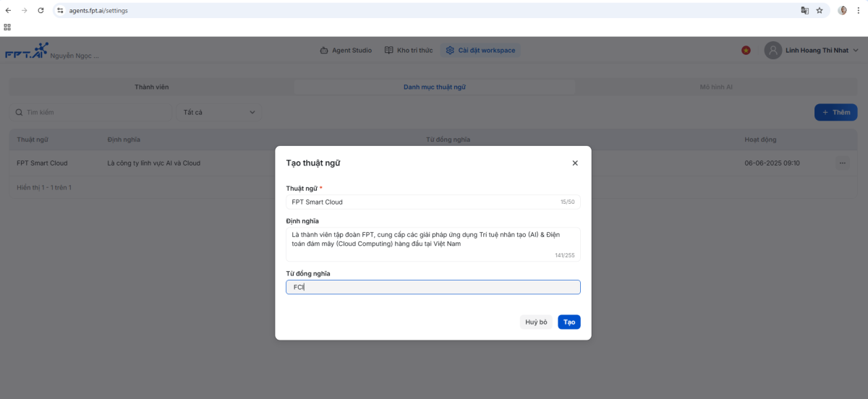The height and width of the screenshot is (399, 868).
Task: Close the Tạo thuật ngữ dialog
Action: 575,163
